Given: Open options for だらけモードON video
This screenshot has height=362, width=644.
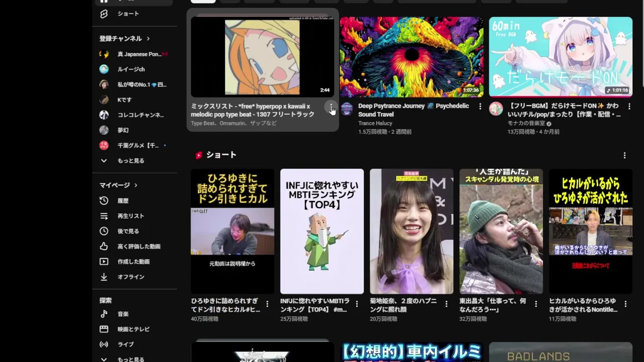Looking at the screenshot, I should [629, 107].
